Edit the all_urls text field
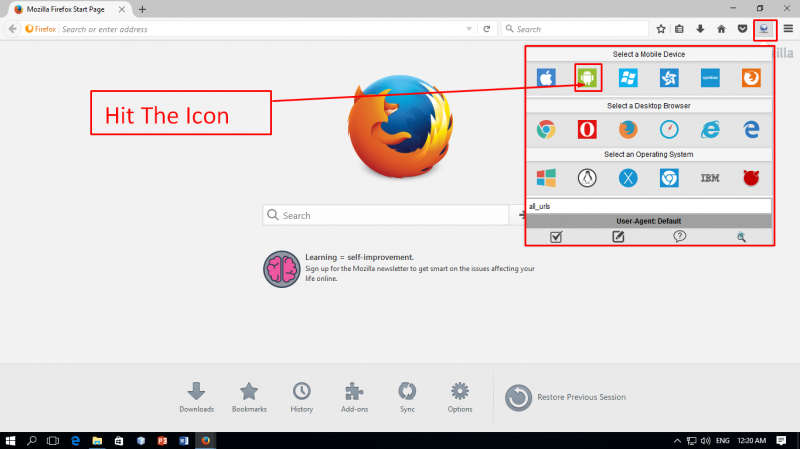This screenshot has width=800, height=449. click(648, 206)
